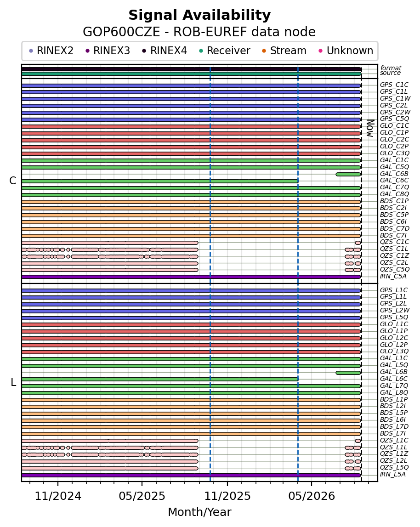This screenshot has width=420, height=527.
Task: Click the Unknown legend marker
Action: pyautogui.click(x=321, y=51)
